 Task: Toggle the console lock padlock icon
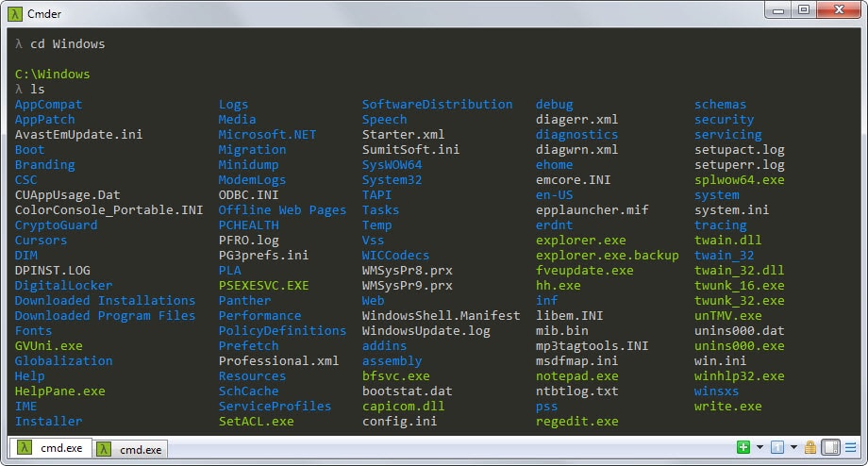(811, 447)
